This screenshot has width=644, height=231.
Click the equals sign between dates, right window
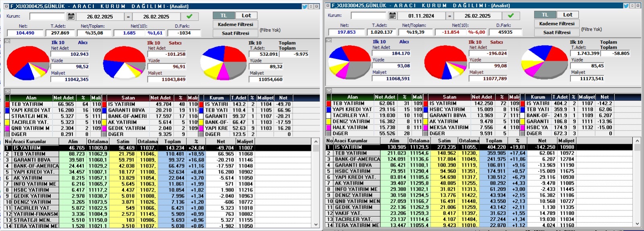(x=450, y=16)
